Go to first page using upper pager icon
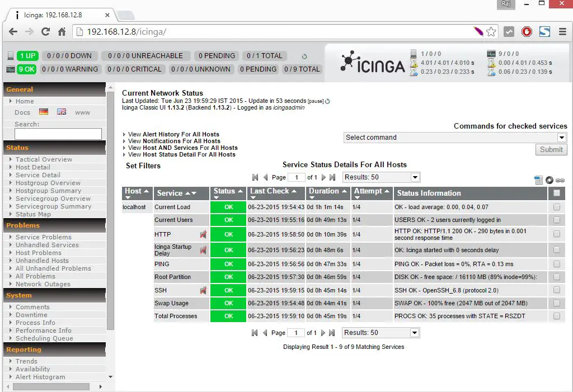Screen dimensions: 573x392 (x=255, y=177)
